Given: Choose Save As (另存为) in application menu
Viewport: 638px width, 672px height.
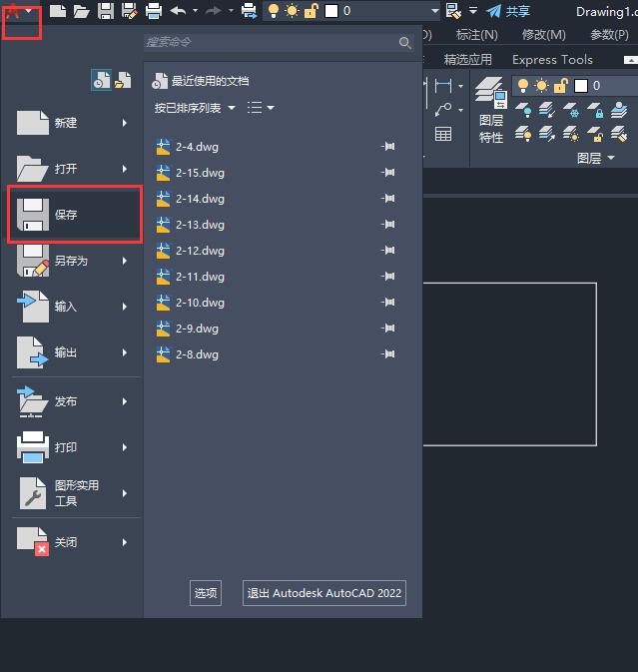Looking at the screenshot, I should [74, 261].
